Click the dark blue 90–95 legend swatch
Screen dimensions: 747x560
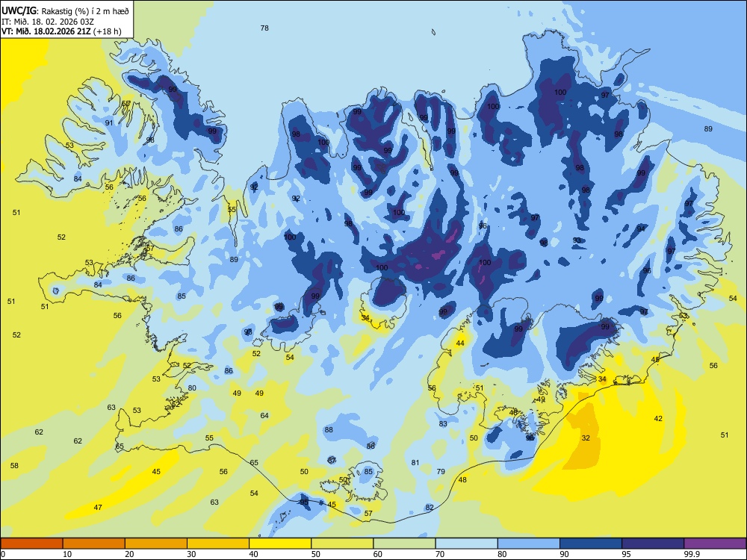tap(591, 544)
